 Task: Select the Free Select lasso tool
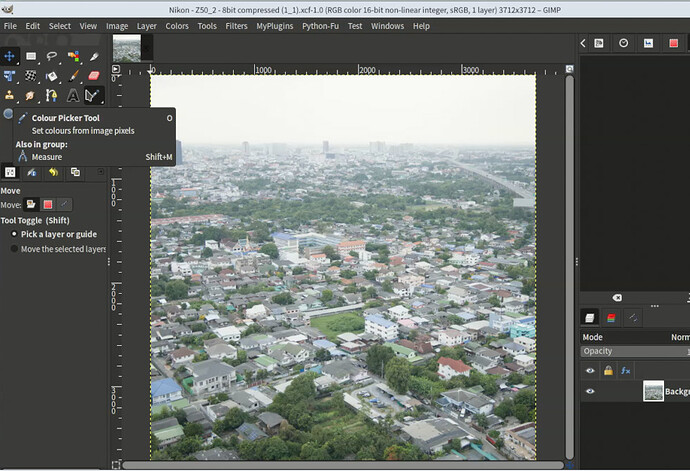52,56
